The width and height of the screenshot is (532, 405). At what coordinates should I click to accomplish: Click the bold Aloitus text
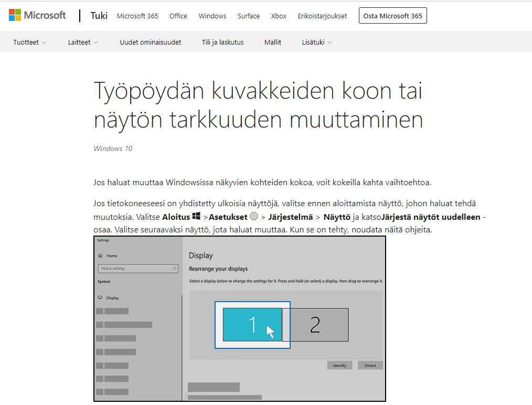tap(176, 217)
